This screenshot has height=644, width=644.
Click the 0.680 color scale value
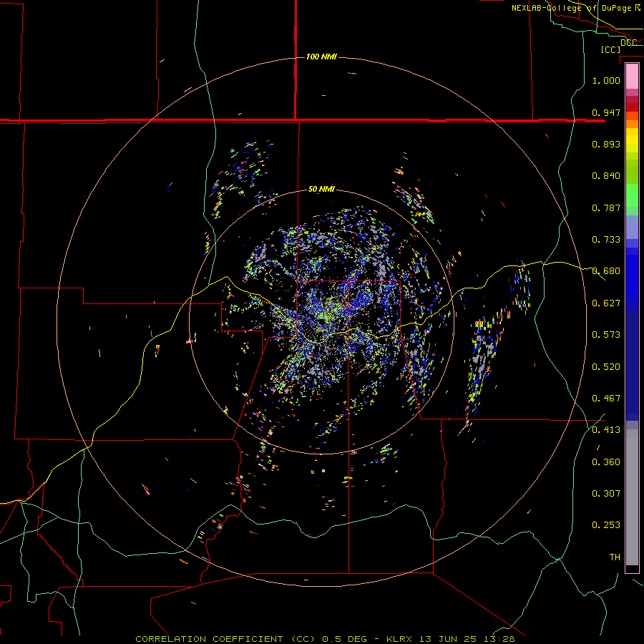tap(606, 271)
